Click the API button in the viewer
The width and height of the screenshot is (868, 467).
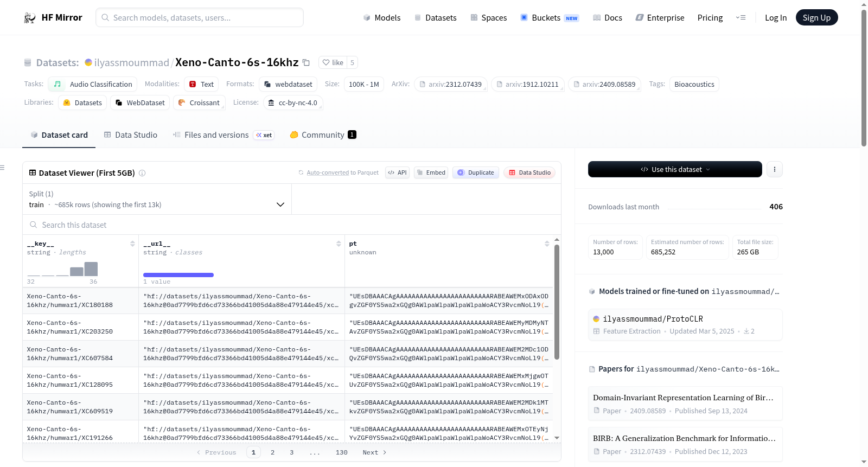pos(397,172)
